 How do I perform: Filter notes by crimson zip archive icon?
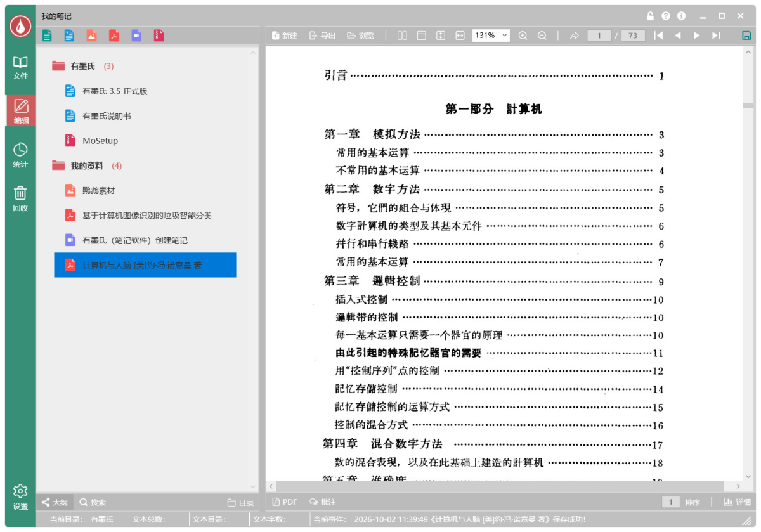[159, 36]
